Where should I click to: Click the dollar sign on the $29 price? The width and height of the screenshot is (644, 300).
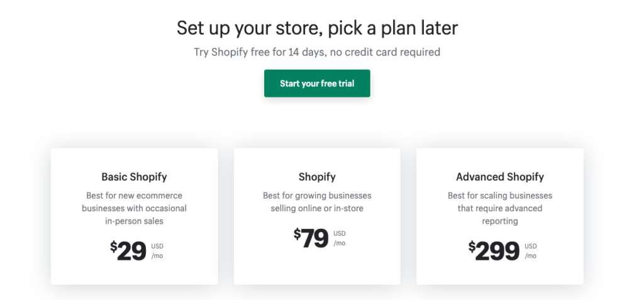(113, 247)
